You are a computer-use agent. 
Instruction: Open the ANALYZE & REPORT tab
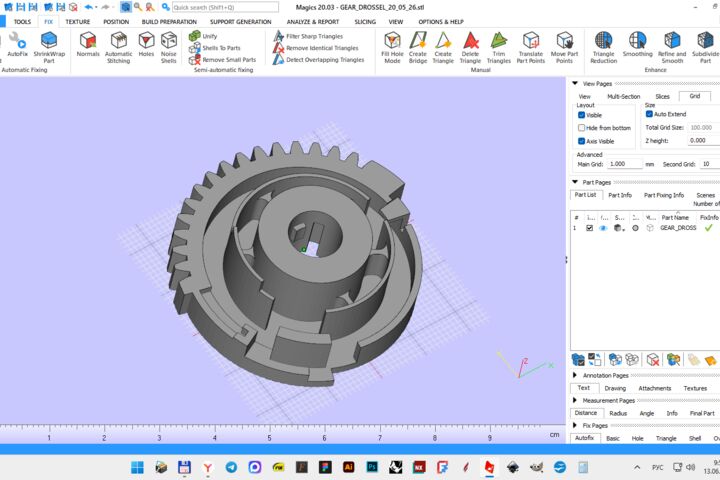click(x=313, y=22)
